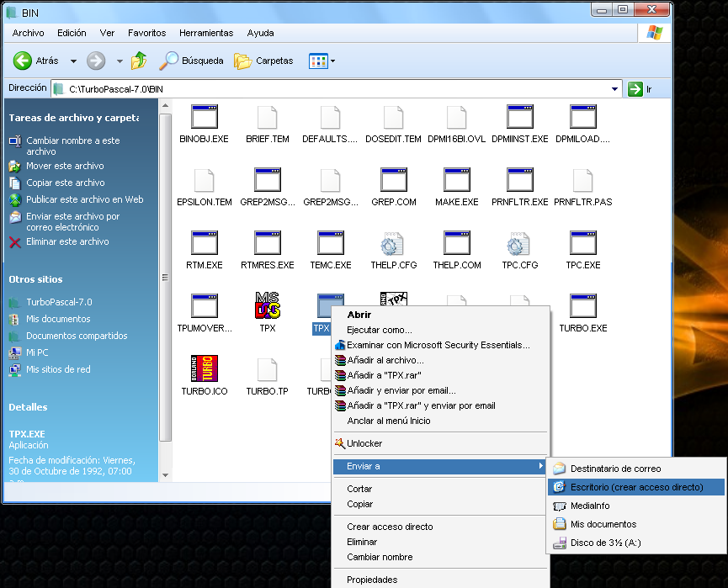The width and height of the screenshot is (728, 588).
Task: Click the Vistas view icon
Action: click(318, 61)
